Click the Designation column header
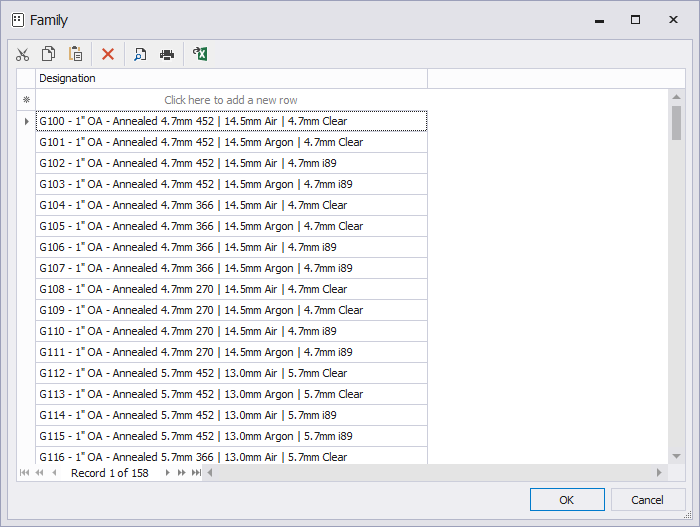 230,78
